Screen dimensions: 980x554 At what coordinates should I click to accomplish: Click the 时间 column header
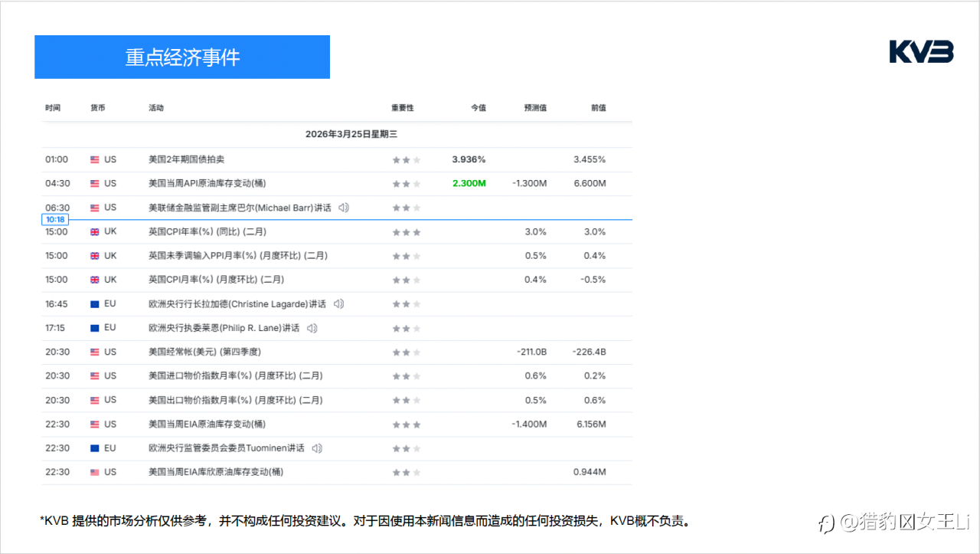[52, 108]
